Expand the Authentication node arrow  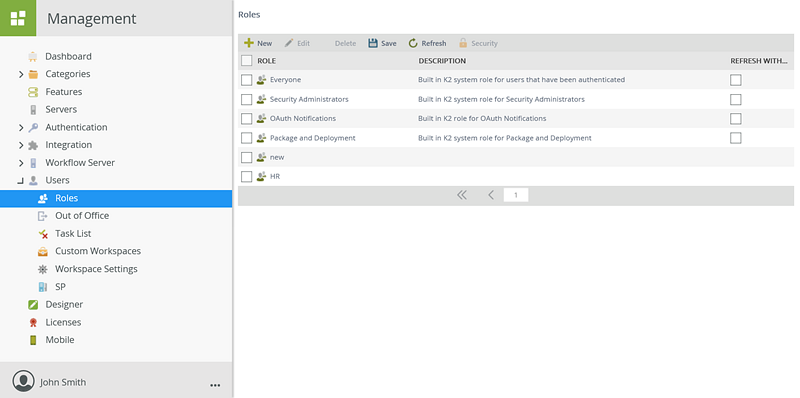[x=21, y=128]
